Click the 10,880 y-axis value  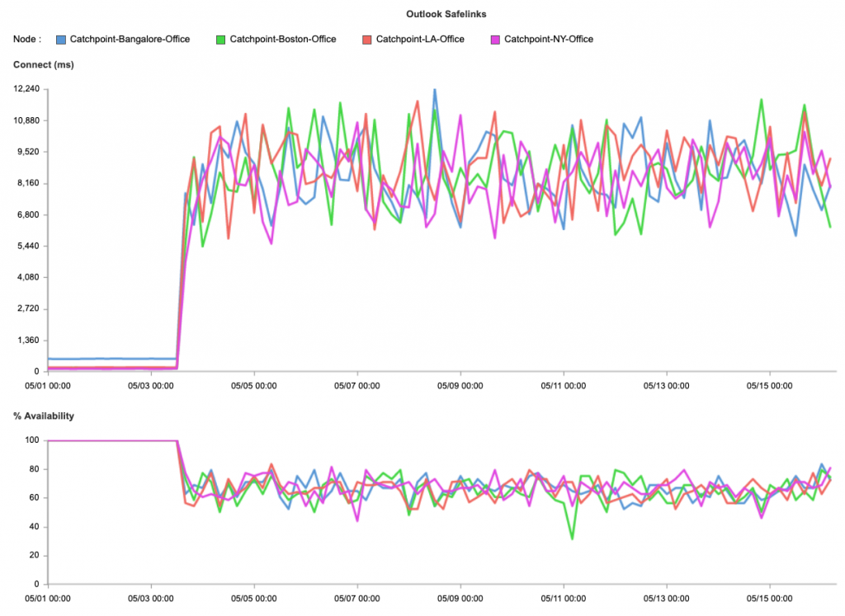[x=26, y=120]
